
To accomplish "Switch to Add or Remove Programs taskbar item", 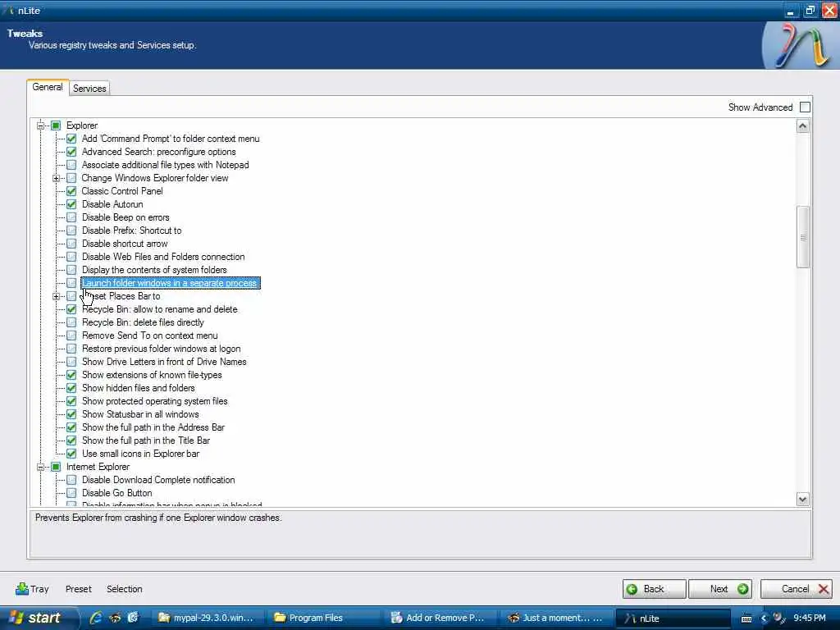I will tap(438, 618).
